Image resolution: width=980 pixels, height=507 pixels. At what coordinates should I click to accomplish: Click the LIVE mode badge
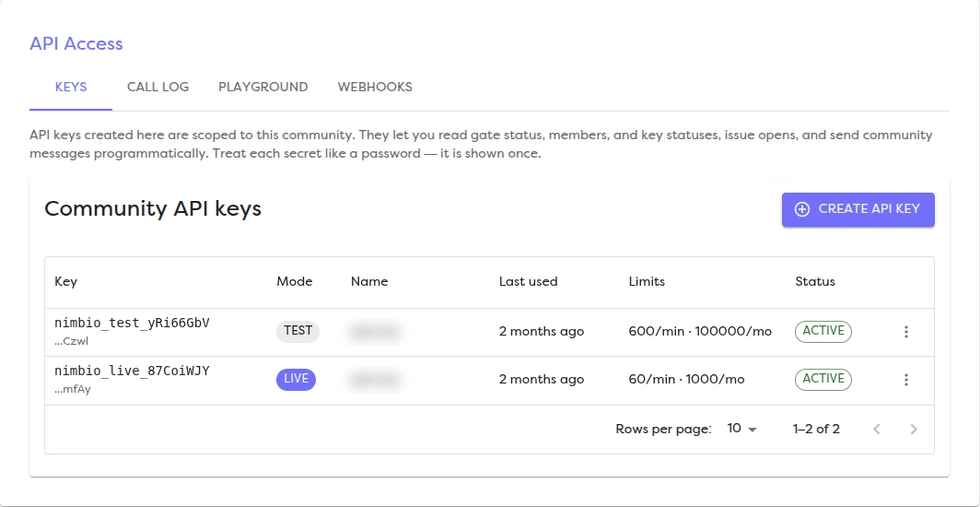297,379
